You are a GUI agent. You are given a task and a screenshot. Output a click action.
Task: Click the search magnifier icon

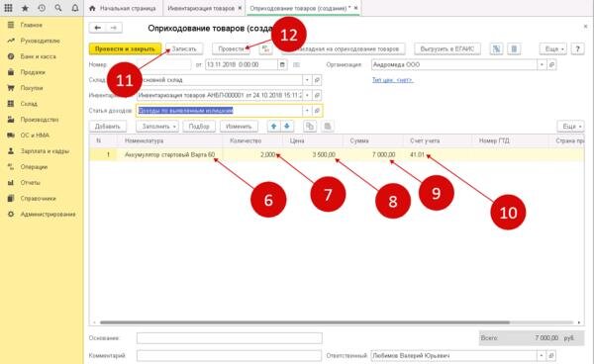[58, 8]
